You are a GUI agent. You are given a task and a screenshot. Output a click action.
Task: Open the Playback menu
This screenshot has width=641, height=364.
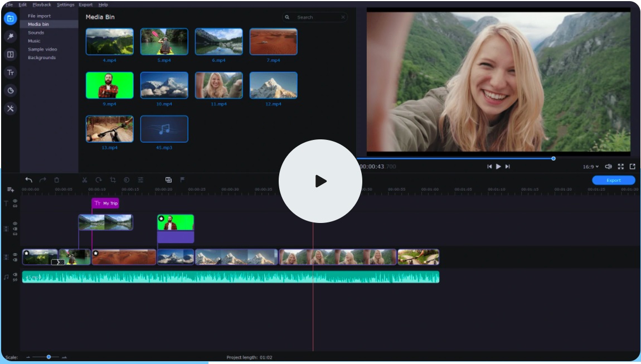pos(42,4)
